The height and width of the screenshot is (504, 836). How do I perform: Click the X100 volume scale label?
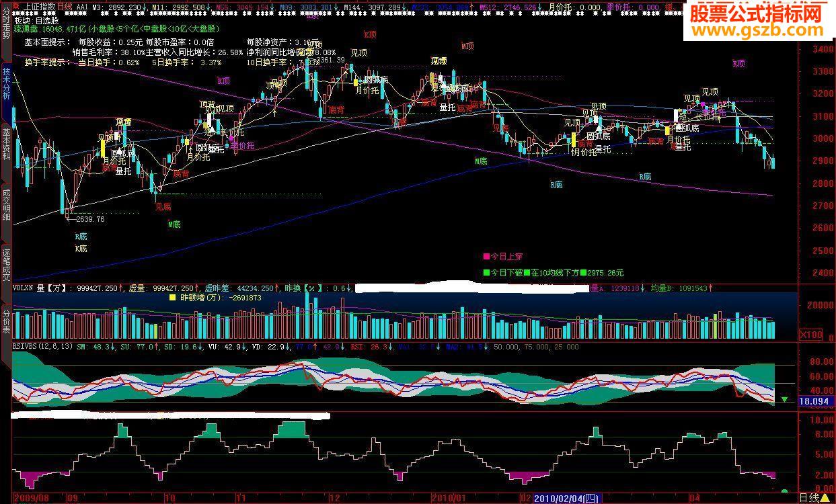(x=810, y=335)
